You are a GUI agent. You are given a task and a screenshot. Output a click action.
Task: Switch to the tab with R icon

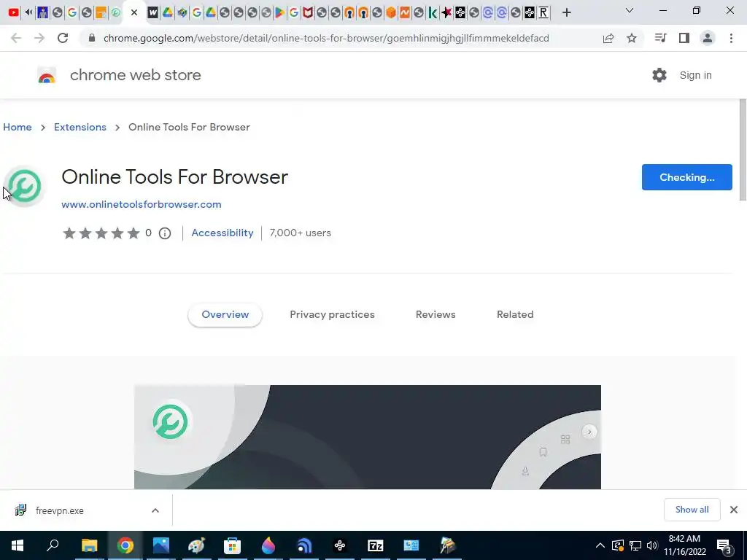coord(543,12)
